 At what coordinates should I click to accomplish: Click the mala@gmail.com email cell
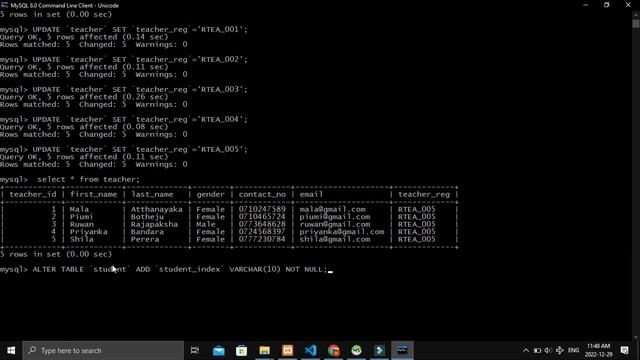332,209
